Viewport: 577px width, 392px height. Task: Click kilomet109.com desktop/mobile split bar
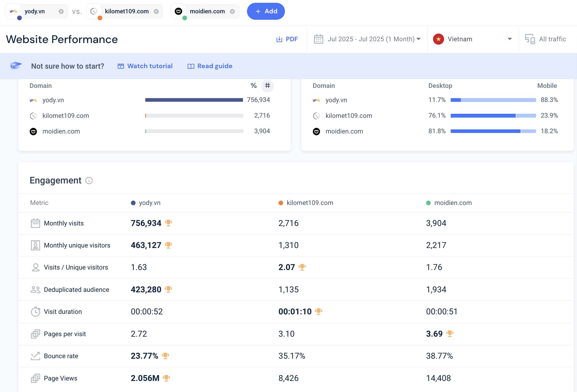pyautogui.click(x=493, y=116)
